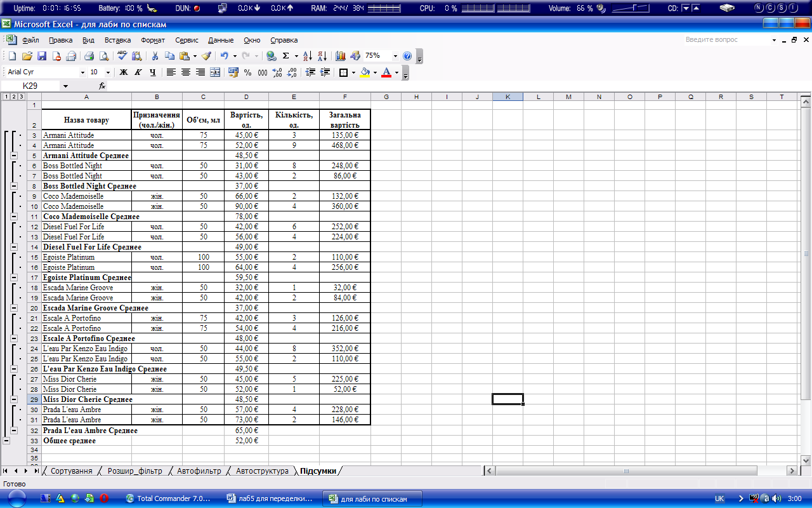This screenshot has height=508, width=812.
Task: Create a new workbook with the New icon
Action: [x=12, y=56]
